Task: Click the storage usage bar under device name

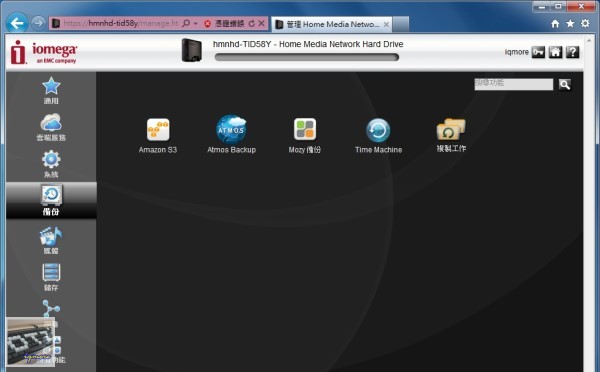Action: pyautogui.click(x=307, y=57)
